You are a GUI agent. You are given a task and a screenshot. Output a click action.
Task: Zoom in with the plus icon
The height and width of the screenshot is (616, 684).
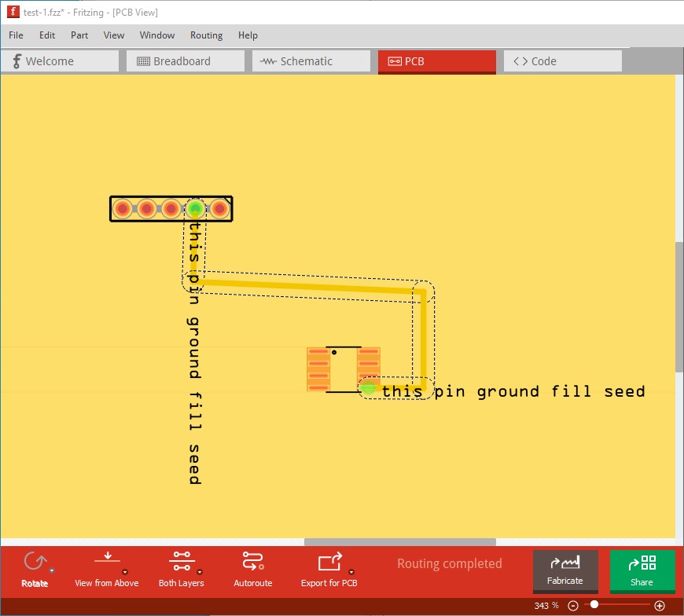pos(660,606)
